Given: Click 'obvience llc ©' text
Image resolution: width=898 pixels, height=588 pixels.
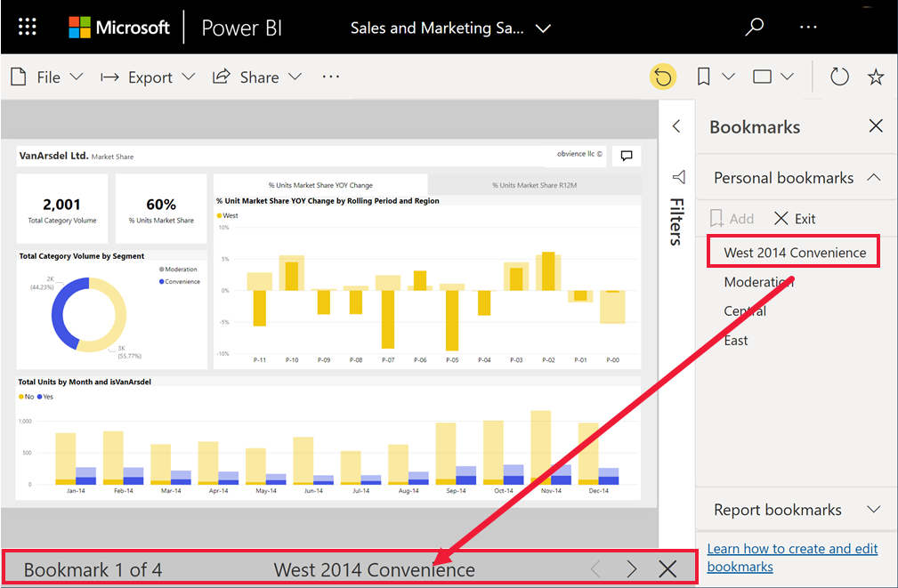Looking at the screenshot, I should coord(579,153).
